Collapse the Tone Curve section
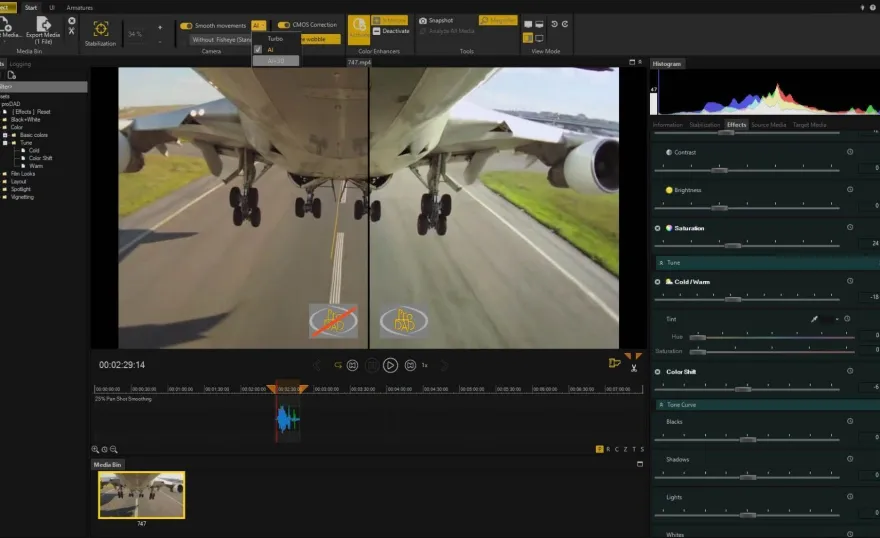The height and width of the screenshot is (538, 880). [x=661, y=404]
